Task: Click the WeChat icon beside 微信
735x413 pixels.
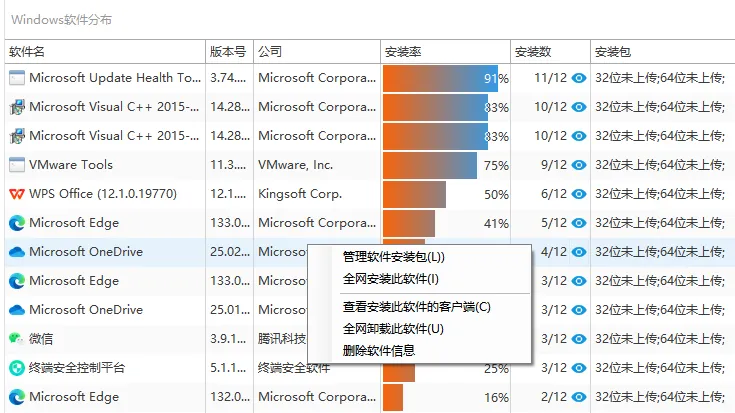Action: pyautogui.click(x=16, y=338)
